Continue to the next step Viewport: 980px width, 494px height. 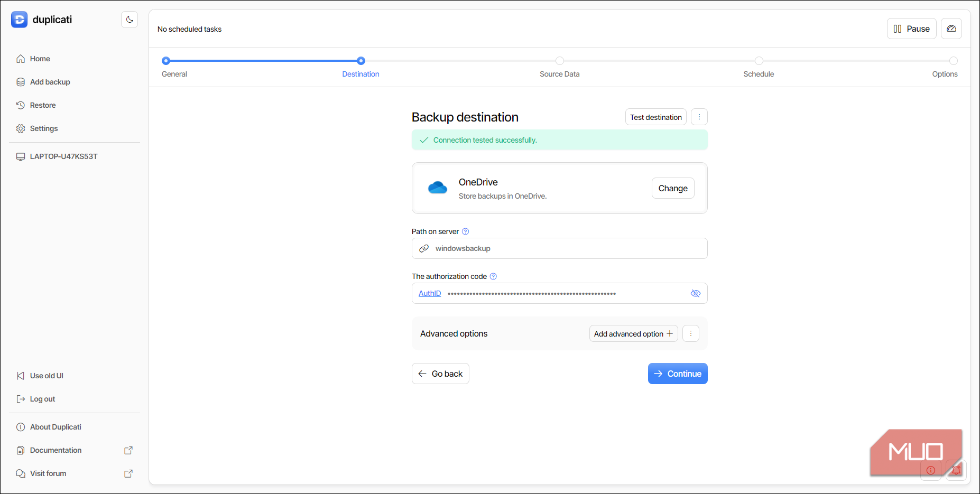(x=678, y=374)
